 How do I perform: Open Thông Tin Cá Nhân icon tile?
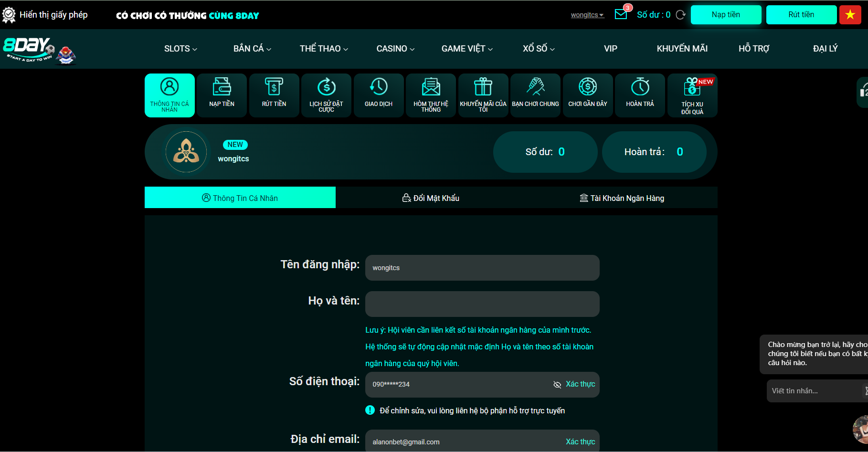169,95
